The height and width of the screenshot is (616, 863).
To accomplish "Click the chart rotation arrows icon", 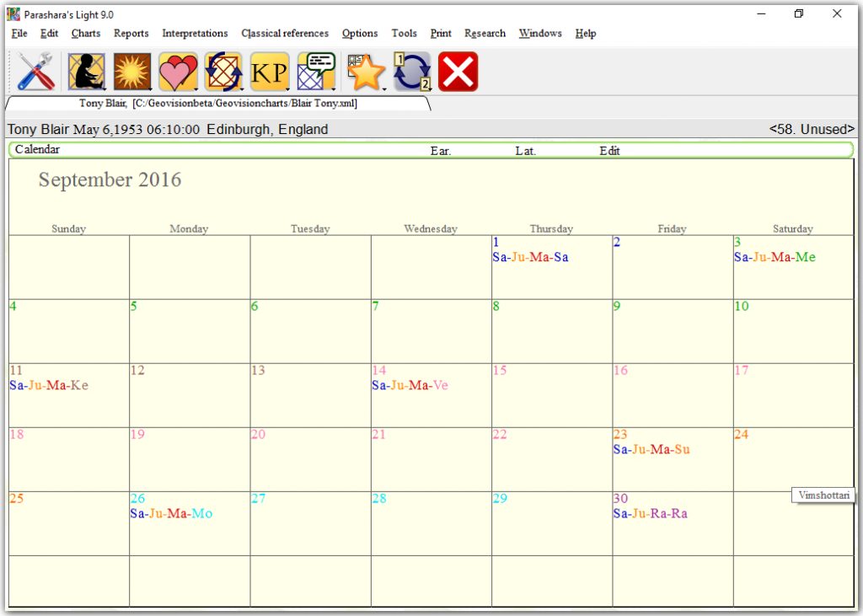I will [x=223, y=72].
